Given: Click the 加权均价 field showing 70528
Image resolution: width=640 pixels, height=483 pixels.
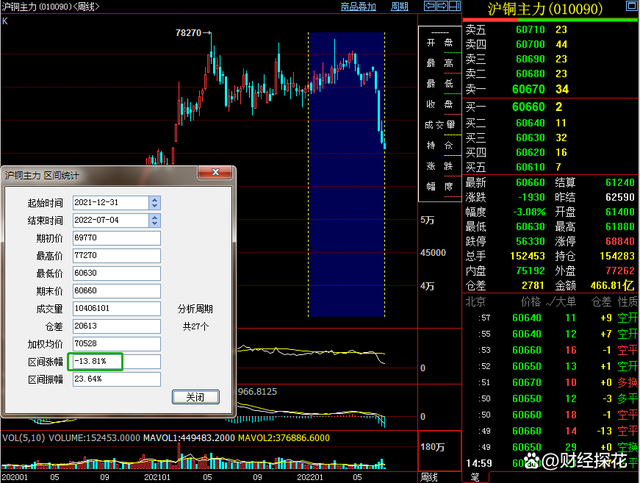Looking at the screenshot, I should (x=117, y=343).
